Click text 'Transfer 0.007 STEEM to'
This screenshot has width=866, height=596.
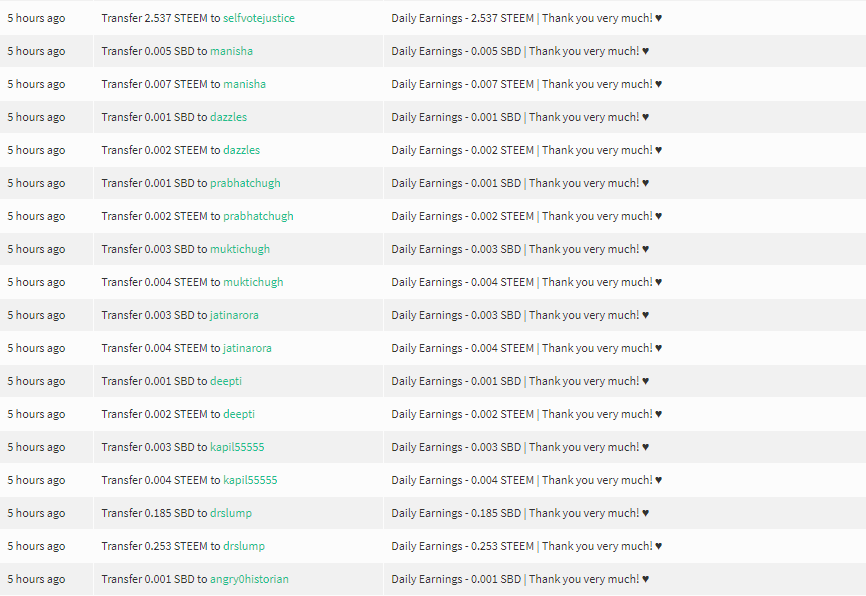[x=161, y=84]
